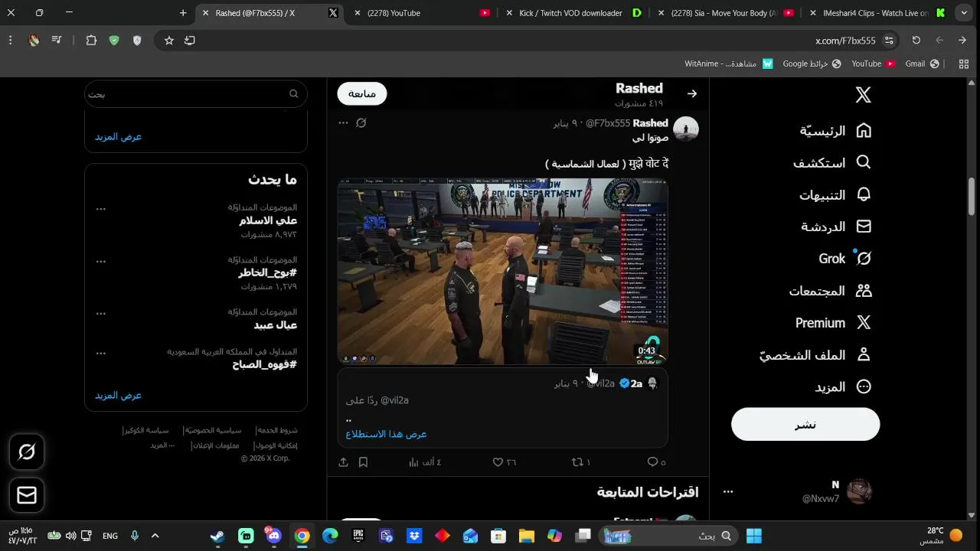This screenshot has width=980, height=551.
Task: Click عرض المزيد below trending list
Action: coord(118,395)
